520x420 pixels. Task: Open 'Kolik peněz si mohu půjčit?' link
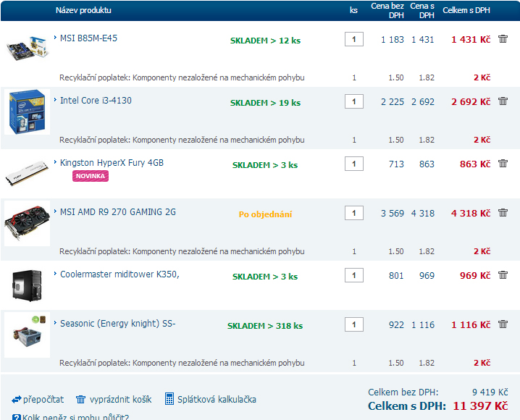(x=75, y=416)
